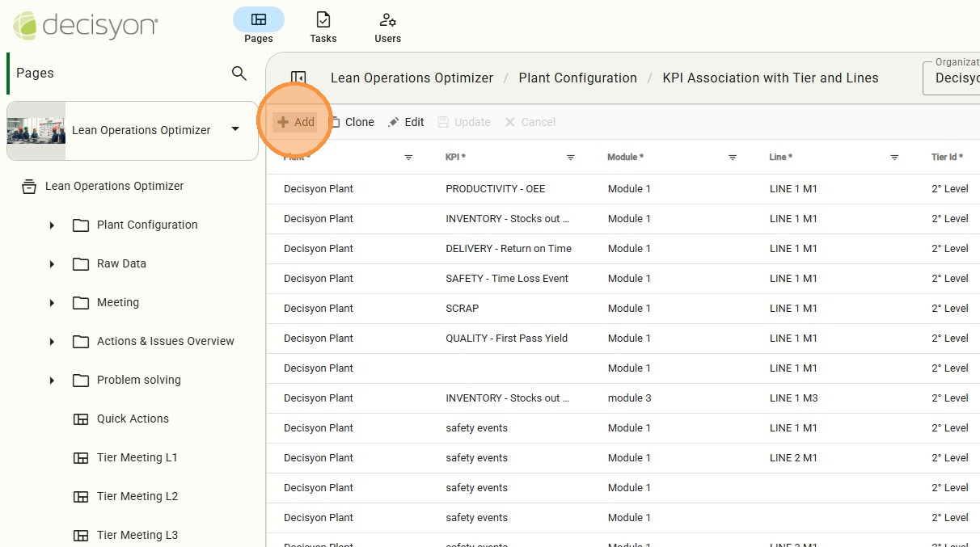
Task: Open Quick Actions page in sidebar
Action: [x=133, y=419]
